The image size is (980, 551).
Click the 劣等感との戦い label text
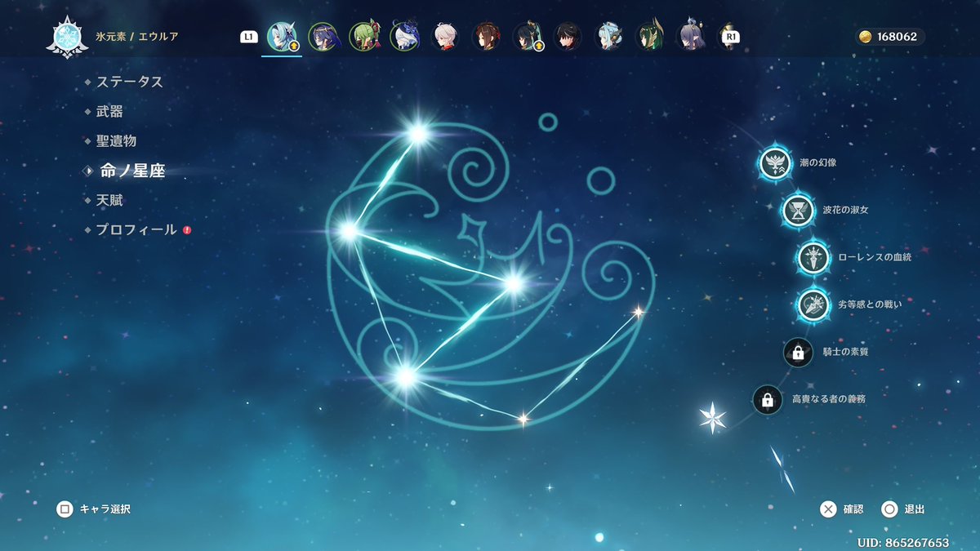870,304
